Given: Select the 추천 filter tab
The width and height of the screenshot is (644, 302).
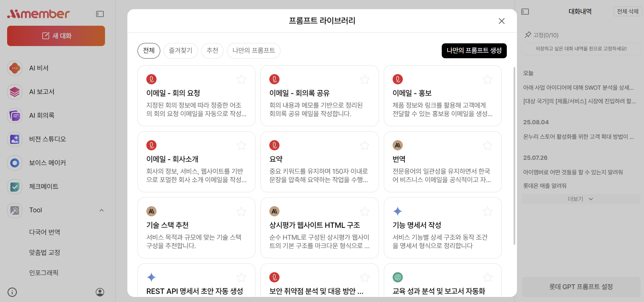Looking at the screenshot, I should point(212,50).
